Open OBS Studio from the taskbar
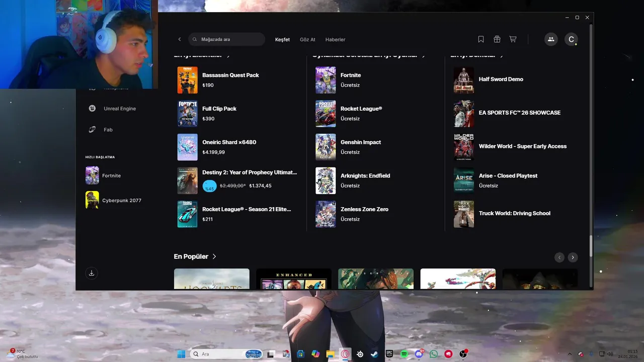Image resolution: width=644 pixels, height=362 pixels. (463, 354)
